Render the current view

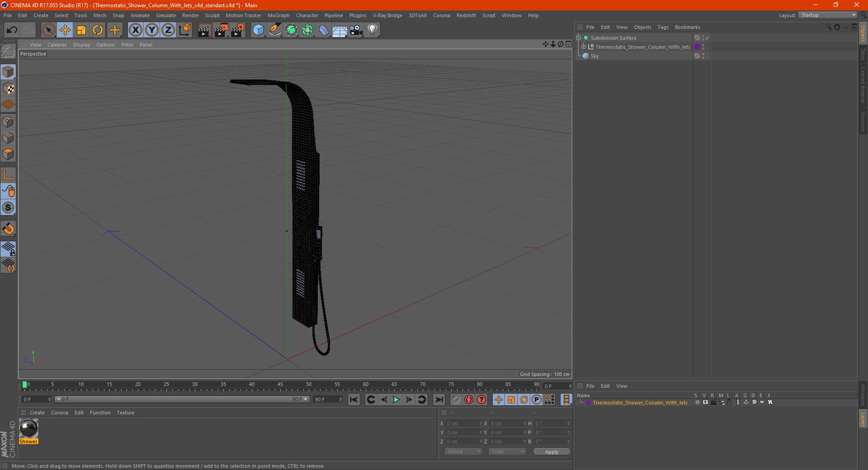point(204,30)
